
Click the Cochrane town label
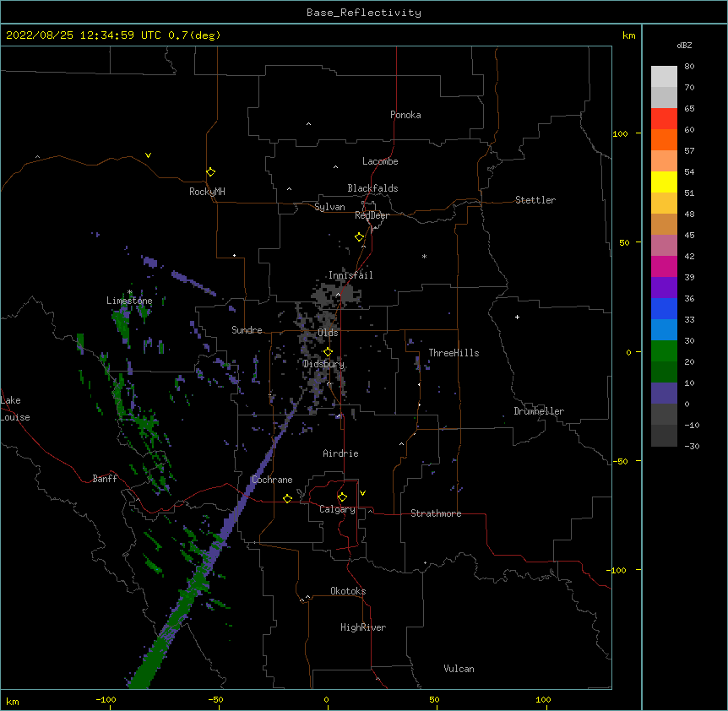(x=272, y=480)
